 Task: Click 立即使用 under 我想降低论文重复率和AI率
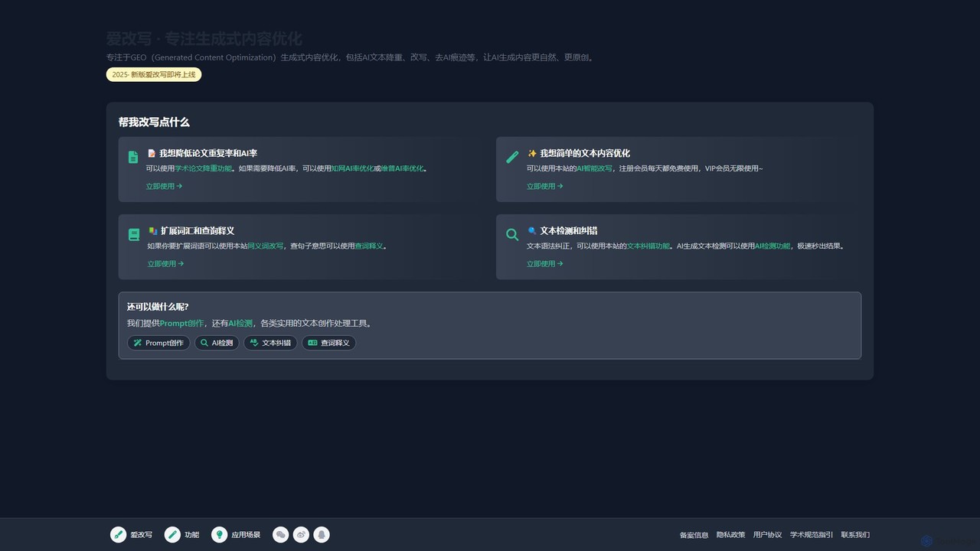click(x=165, y=186)
